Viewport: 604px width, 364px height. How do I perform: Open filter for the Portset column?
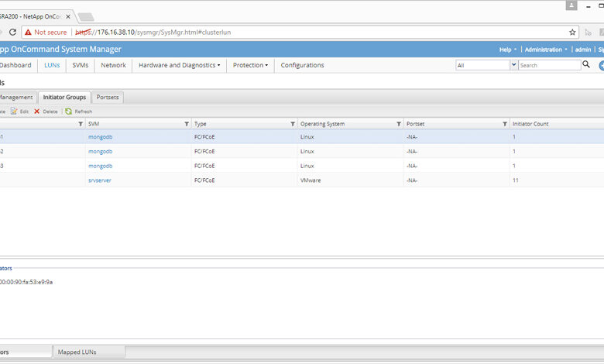point(505,124)
